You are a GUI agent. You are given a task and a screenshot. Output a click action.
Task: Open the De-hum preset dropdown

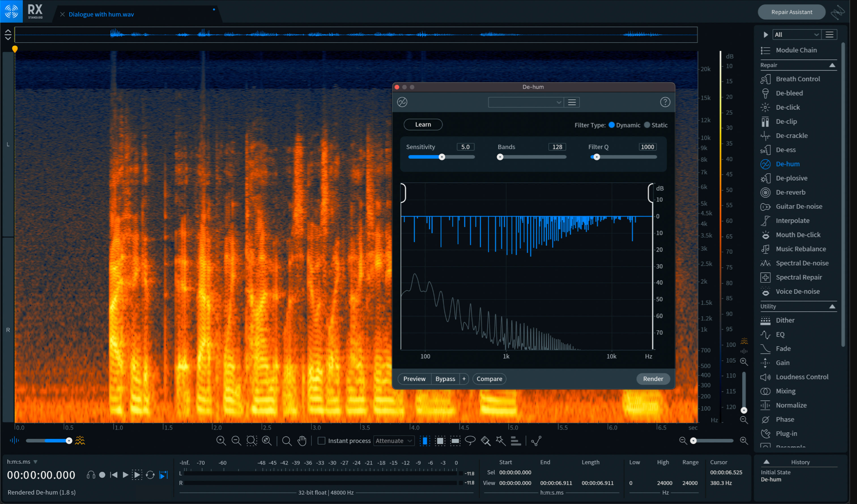(x=525, y=102)
